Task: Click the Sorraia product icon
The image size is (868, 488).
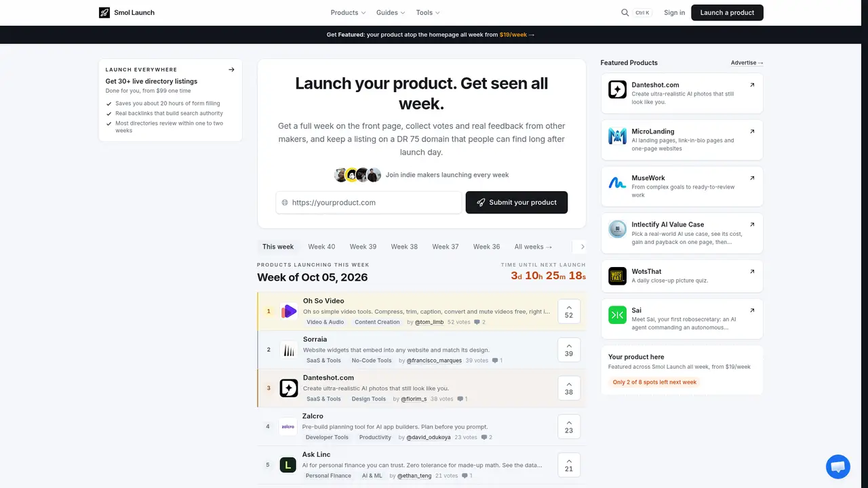Action: pos(289,350)
